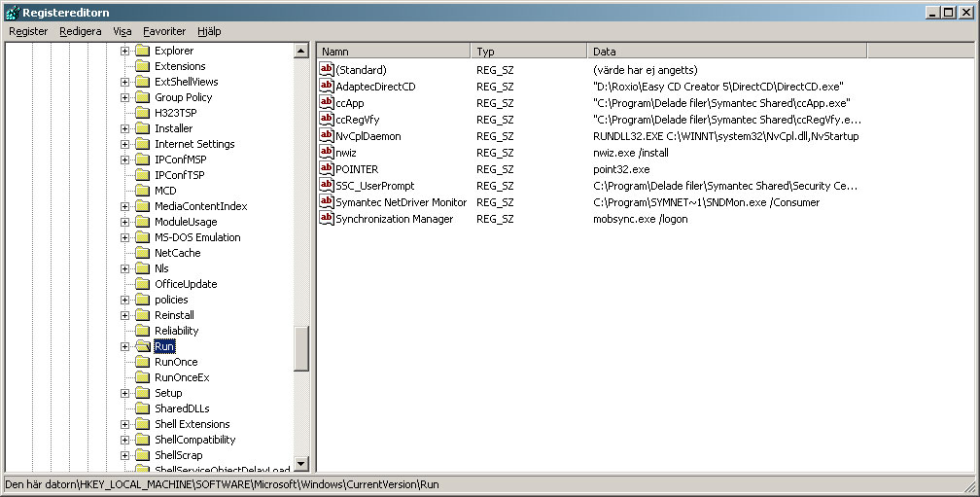Screen dimensions: 980x497
Task: Click the tree pane scrollbar thumb
Action: click(x=301, y=348)
